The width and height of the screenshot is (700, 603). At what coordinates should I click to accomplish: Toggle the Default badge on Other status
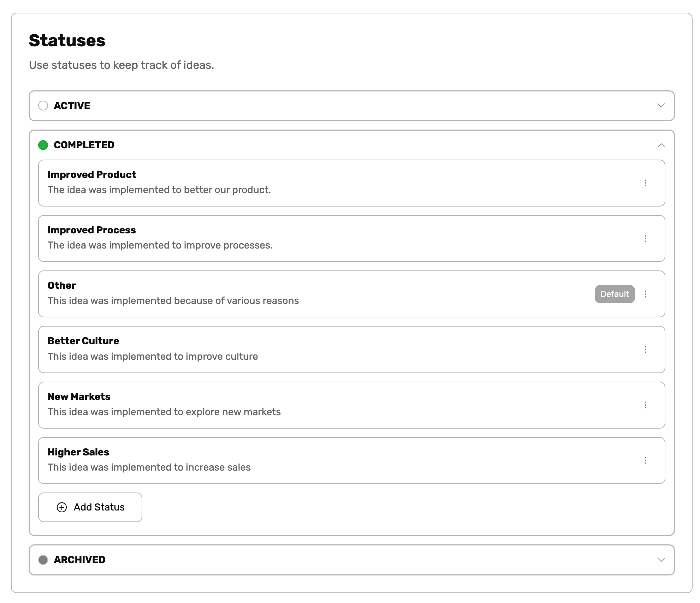click(x=615, y=294)
